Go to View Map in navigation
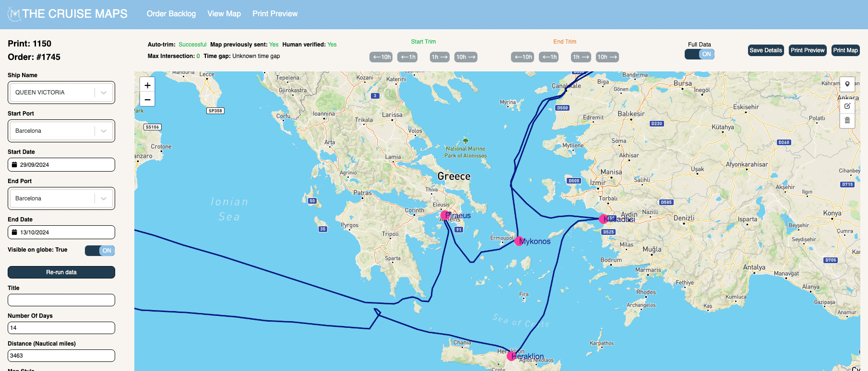Viewport: 868px width, 371px height. pos(224,14)
